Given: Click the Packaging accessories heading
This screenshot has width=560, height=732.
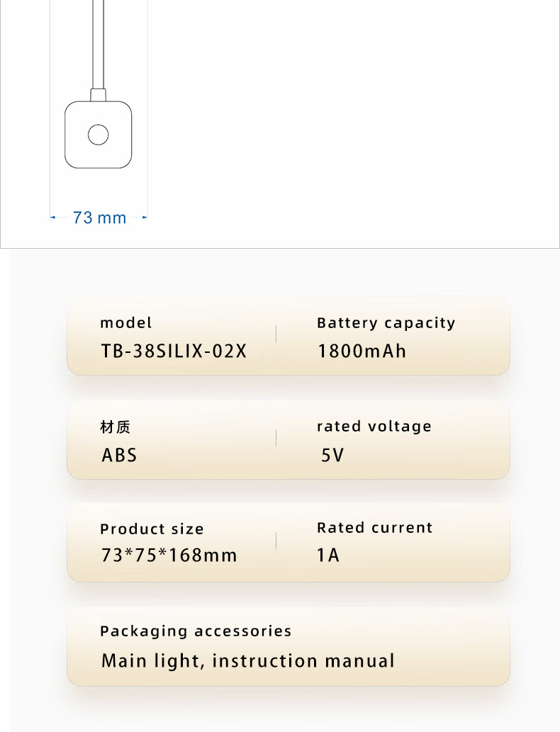Looking at the screenshot, I should pyautogui.click(x=196, y=631).
